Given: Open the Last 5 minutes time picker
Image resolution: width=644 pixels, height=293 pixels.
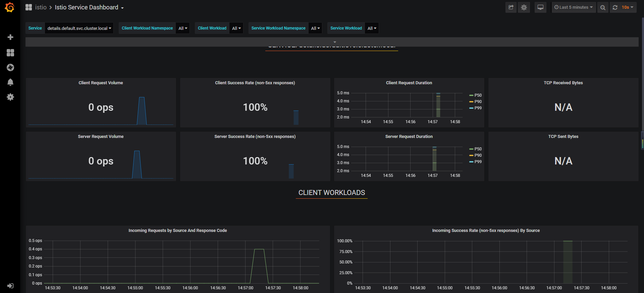Looking at the screenshot, I should tap(574, 7).
